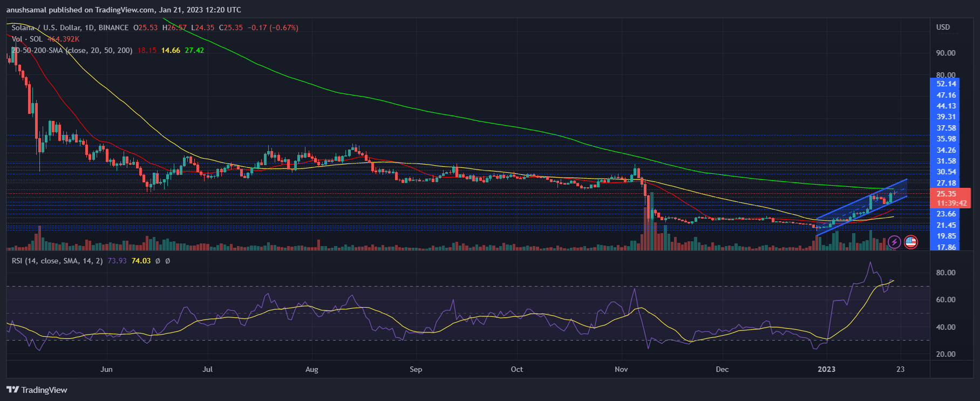Click the 52.14 level on price scale

click(x=946, y=84)
